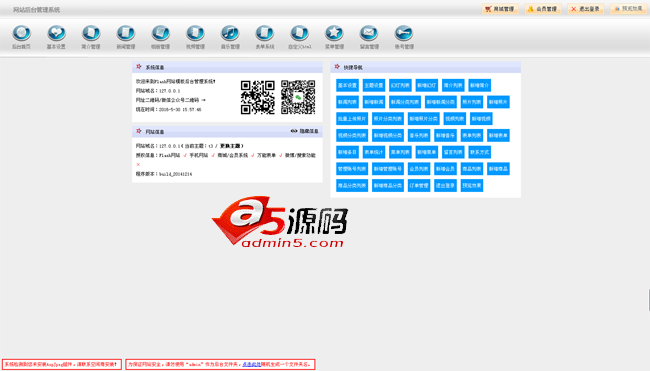The width and height of the screenshot is (650, 371).
Task: Open 视频管理 icon in toolbar
Action: coord(195,33)
